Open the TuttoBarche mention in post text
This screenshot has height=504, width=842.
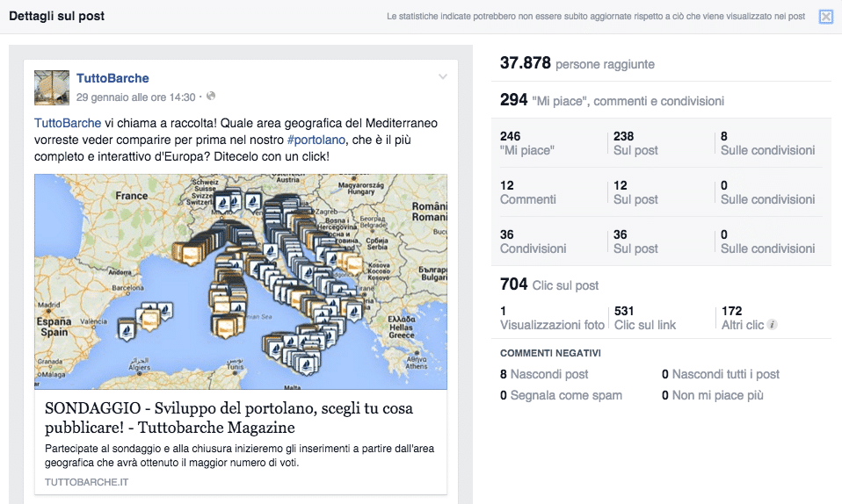click(x=68, y=123)
